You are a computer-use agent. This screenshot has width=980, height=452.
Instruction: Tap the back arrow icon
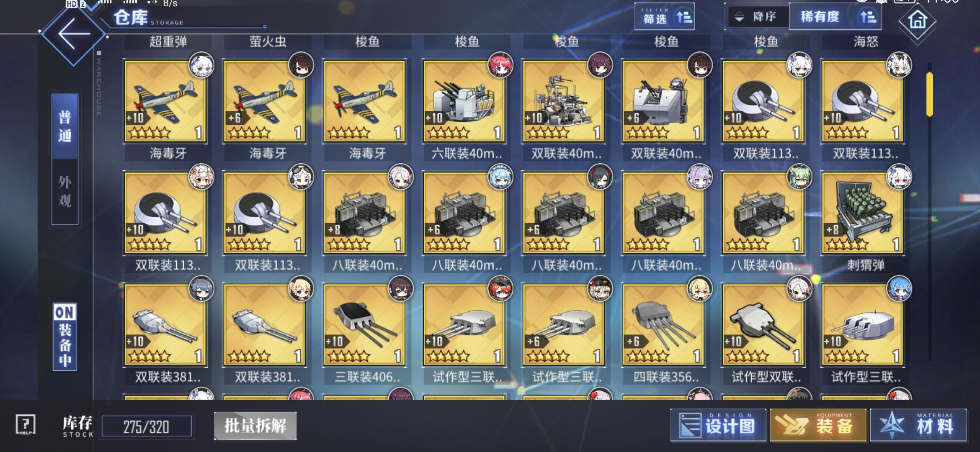pos(74,33)
